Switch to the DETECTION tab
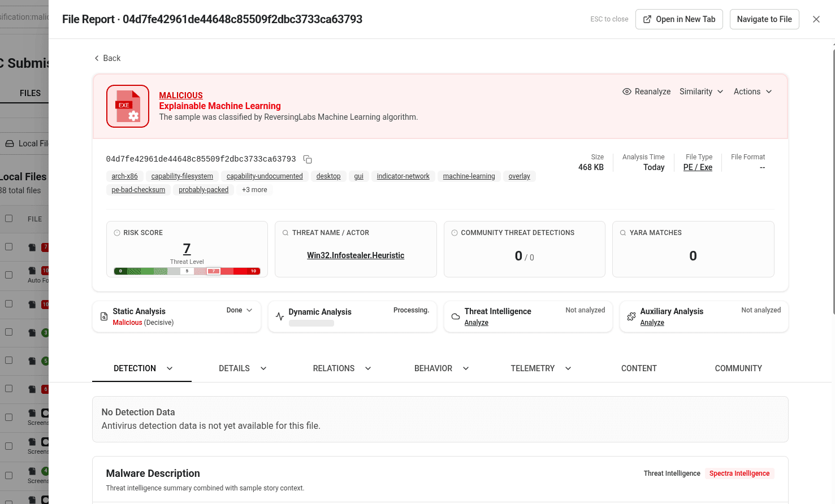Viewport: 835px width, 504px height. (x=135, y=368)
